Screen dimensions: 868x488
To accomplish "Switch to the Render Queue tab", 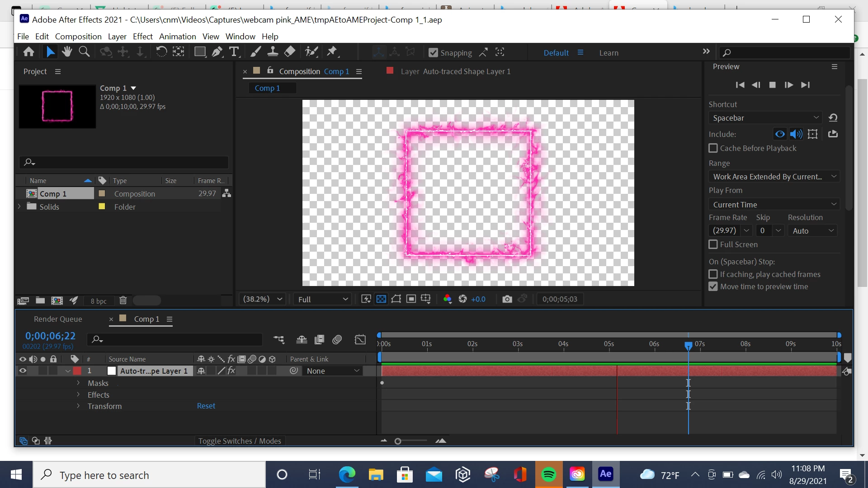I will (58, 319).
